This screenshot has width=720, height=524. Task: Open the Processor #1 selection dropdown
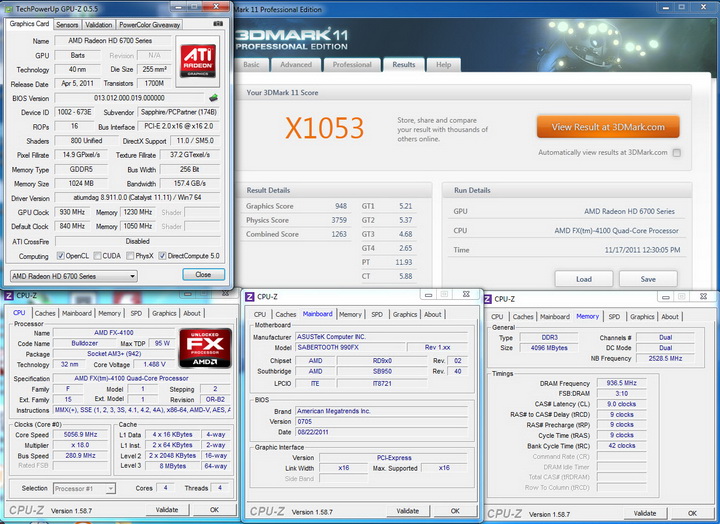pos(84,489)
